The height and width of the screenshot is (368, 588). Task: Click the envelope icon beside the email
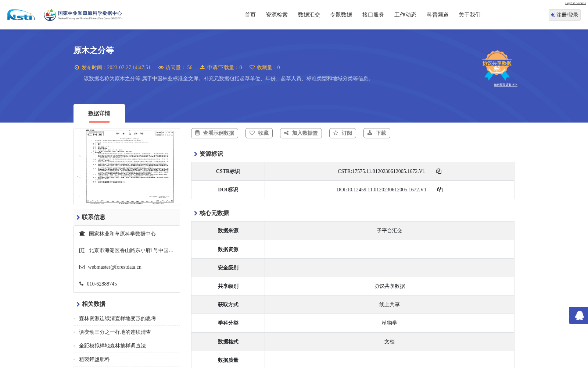[x=82, y=267]
